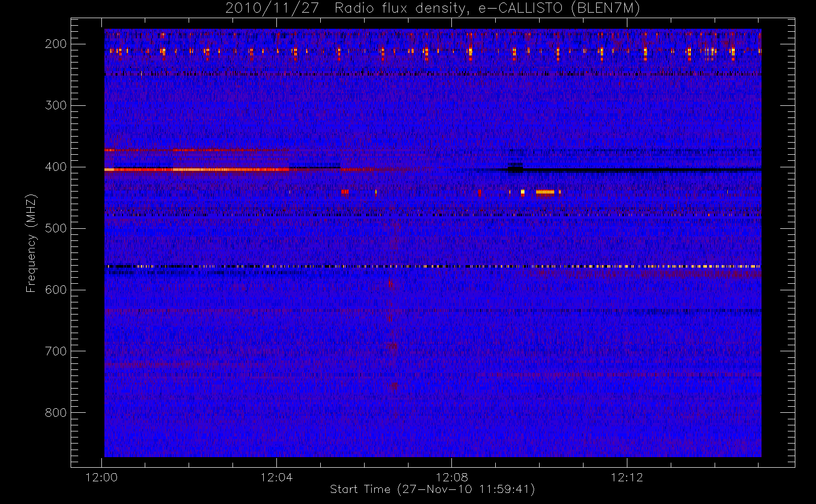Click the 200 frequency tick label

tap(56, 44)
